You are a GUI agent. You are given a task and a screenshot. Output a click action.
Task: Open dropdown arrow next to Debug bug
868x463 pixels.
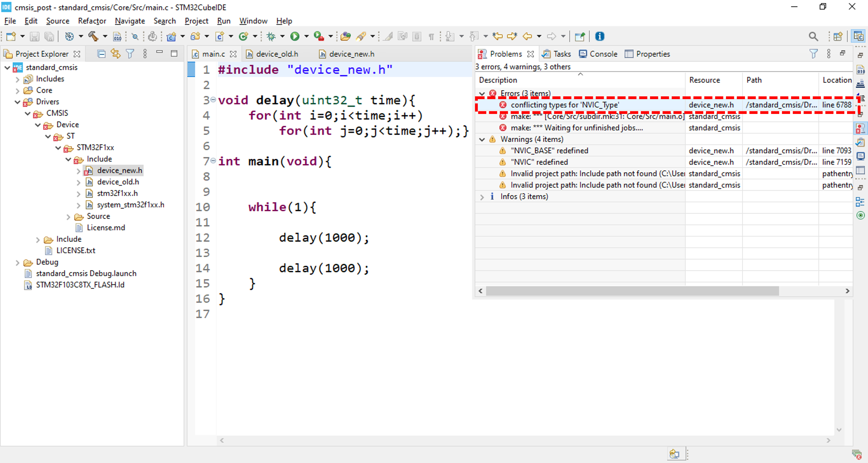(282, 36)
